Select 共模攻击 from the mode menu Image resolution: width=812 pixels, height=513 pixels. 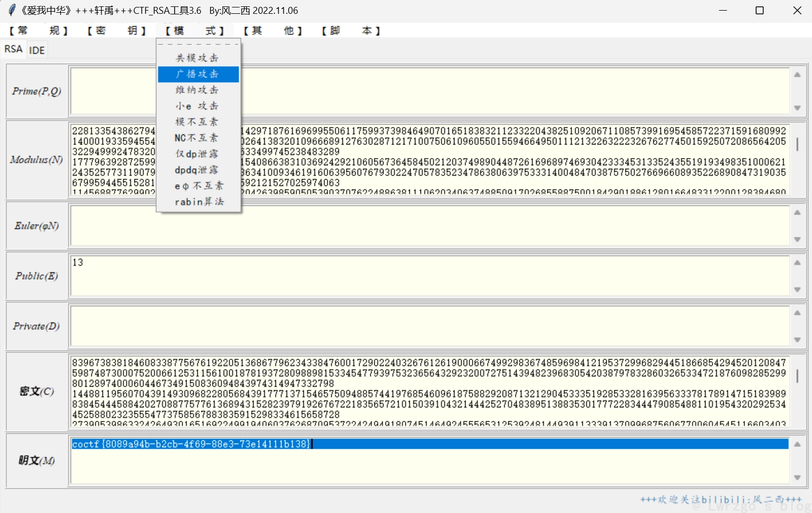198,58
